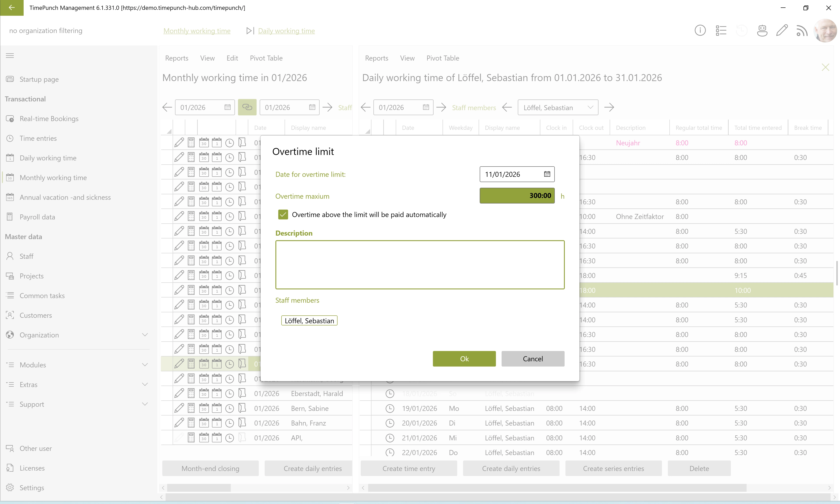Click the hamburger menu icon in sidebar
This screenshot has width=840, height=504.
[10, 56]
